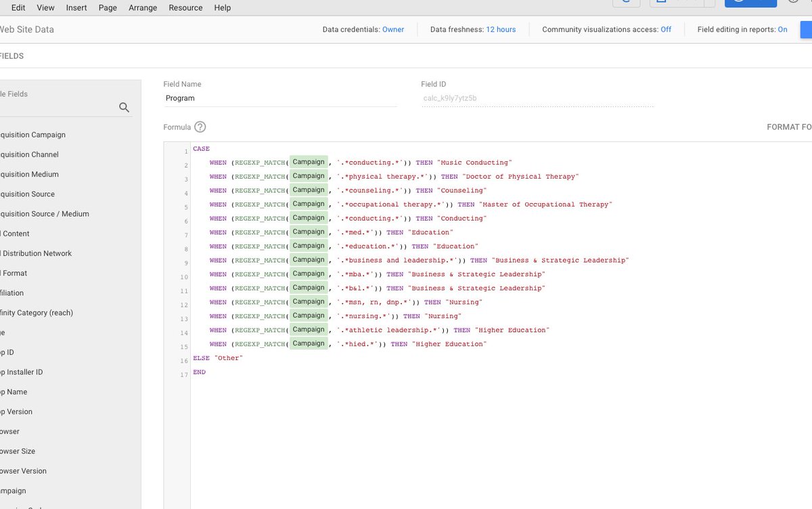The width and height of the screenshot is (812, 509).
Task: Open the Arrange menu
Action: click(143, 7)
